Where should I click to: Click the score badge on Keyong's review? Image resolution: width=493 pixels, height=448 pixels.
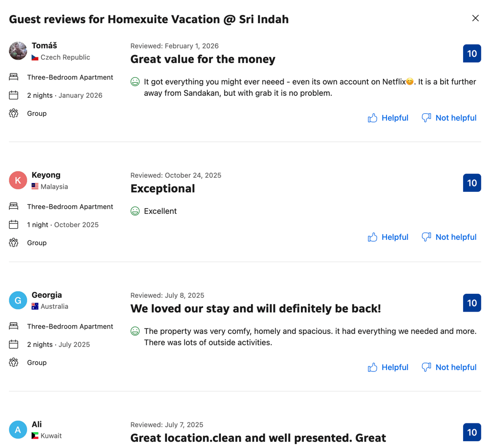472,183
